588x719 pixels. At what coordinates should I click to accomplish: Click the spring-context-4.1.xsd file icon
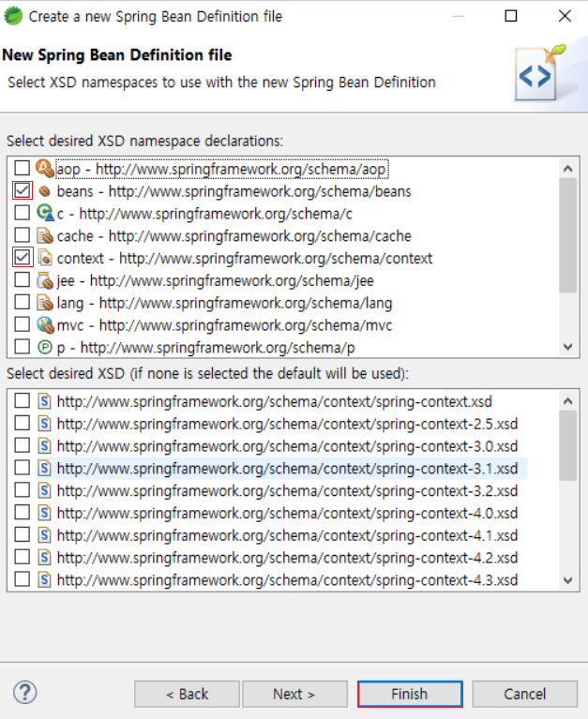pyautogui.click(x=44, y=535)
